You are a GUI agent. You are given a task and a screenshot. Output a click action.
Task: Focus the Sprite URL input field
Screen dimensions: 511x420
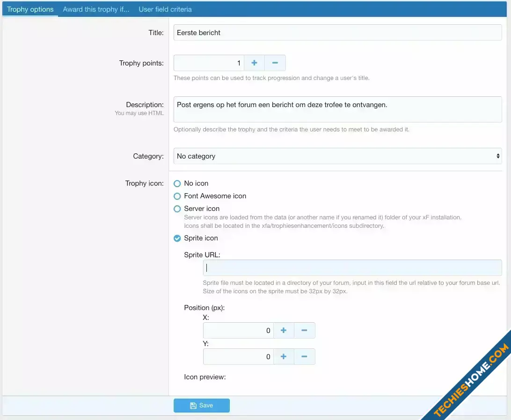coord(352,268)
